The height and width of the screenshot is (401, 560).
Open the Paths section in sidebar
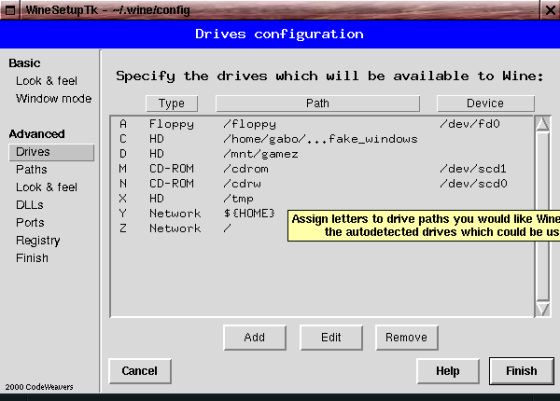31,169
